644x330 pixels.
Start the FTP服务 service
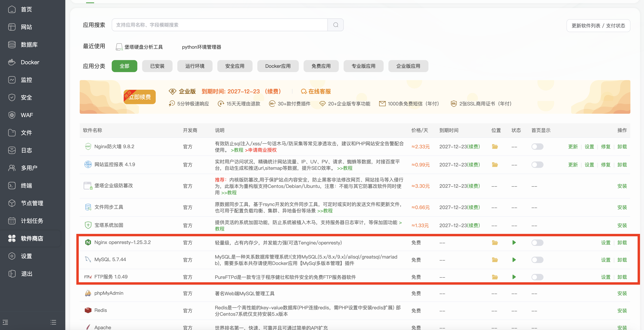coord(514,277)
